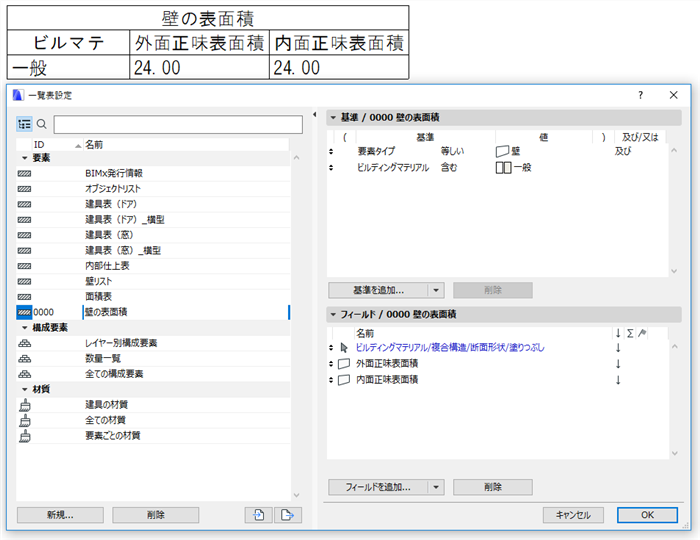The width and height of the screenshot is (700, 540).
Task: Open the 基準を追加 dropdown arrow
Action: pyautogui.click(x=436, y=291)
